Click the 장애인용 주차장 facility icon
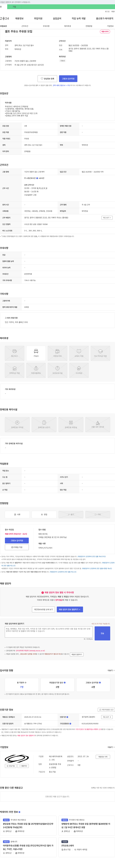The image size is (115, 868). coord(17,425)
